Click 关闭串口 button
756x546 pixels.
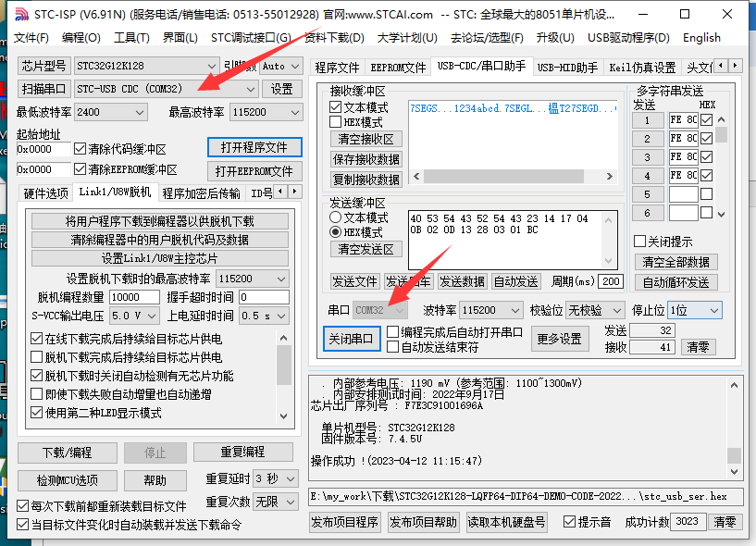(x=351, y=339)
